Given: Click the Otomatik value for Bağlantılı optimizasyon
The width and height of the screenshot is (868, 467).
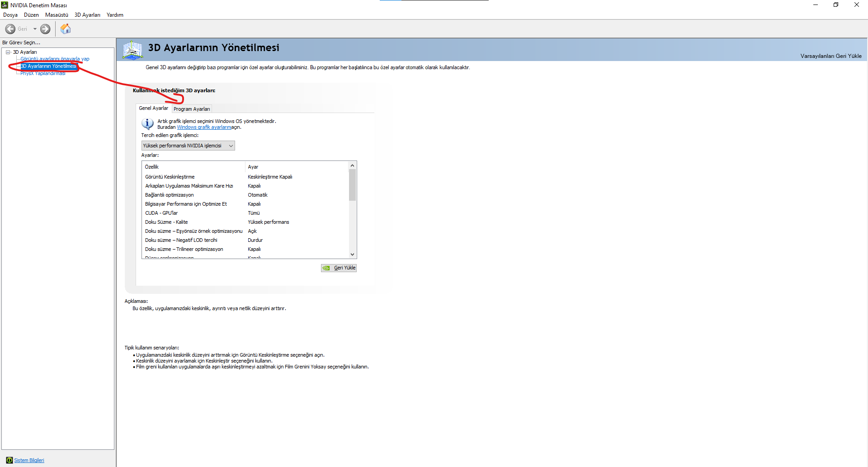Looking at the screenshot, I should click(258, 195).
